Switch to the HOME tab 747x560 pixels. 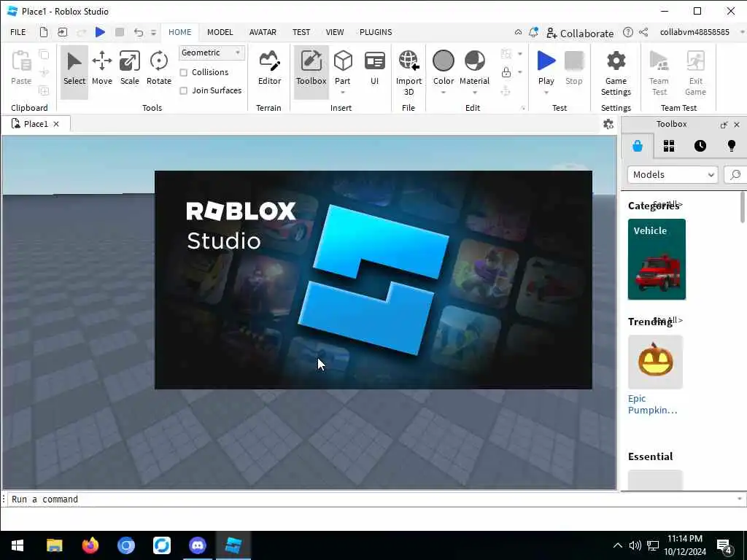(179, 32)
